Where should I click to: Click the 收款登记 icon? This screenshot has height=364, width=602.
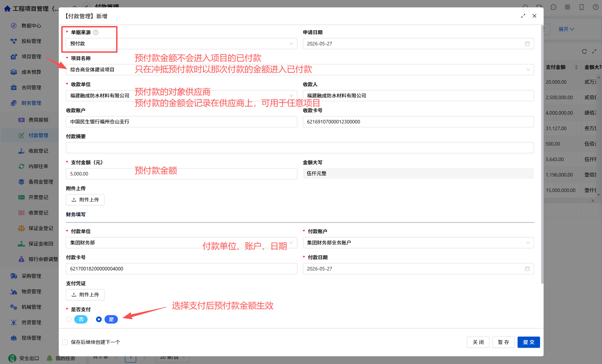pyautogui.click(x=21, y=151)
